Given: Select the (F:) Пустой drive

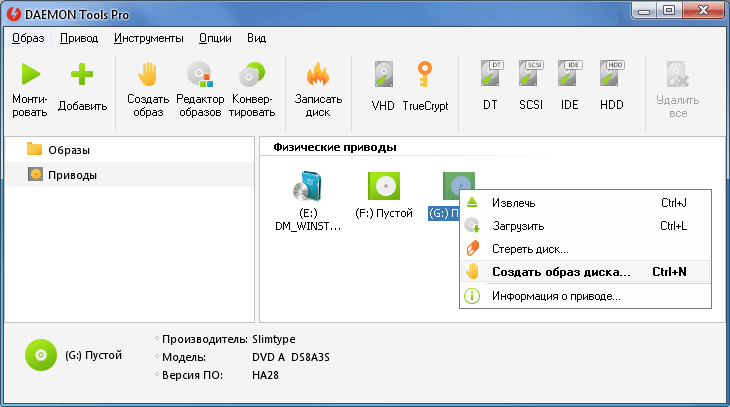Looking at the screenshot, I should (x=384, y=194).
